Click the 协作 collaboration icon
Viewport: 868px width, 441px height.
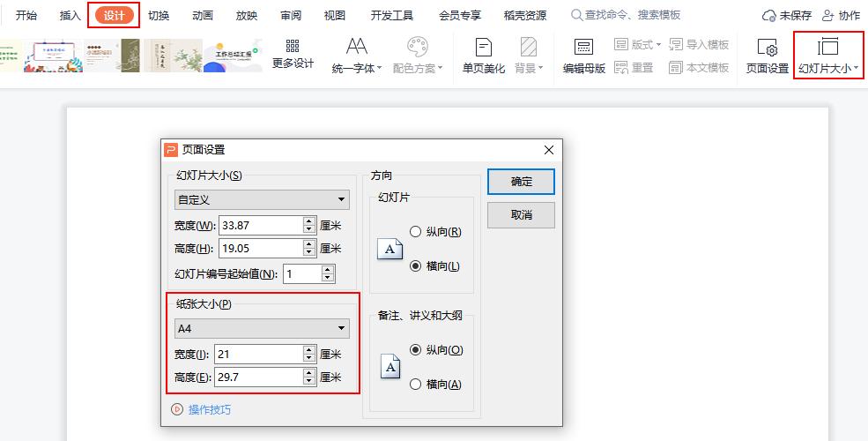(828, 16)
